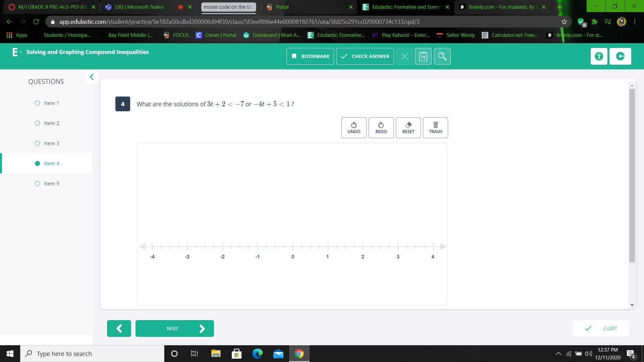Click the exit arrow icon at top right
Image resolution: width=644 pixels, height=362 pixels.
(x=620, y=56)
